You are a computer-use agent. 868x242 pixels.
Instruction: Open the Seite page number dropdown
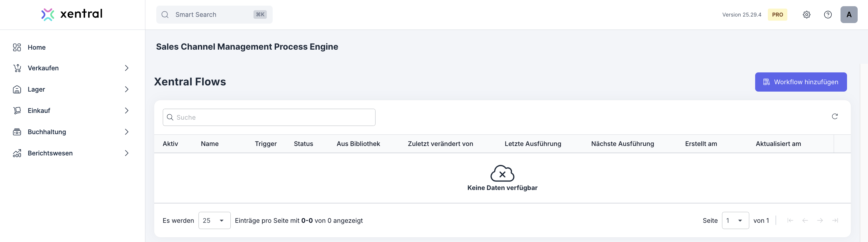point(735,220)
